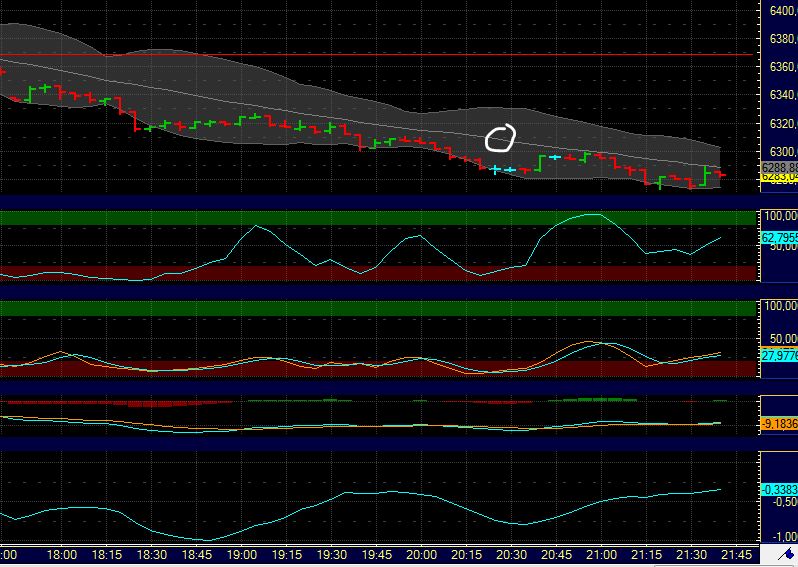
Task: Click the 20:45 time axis label
Action: pos(556,554)
